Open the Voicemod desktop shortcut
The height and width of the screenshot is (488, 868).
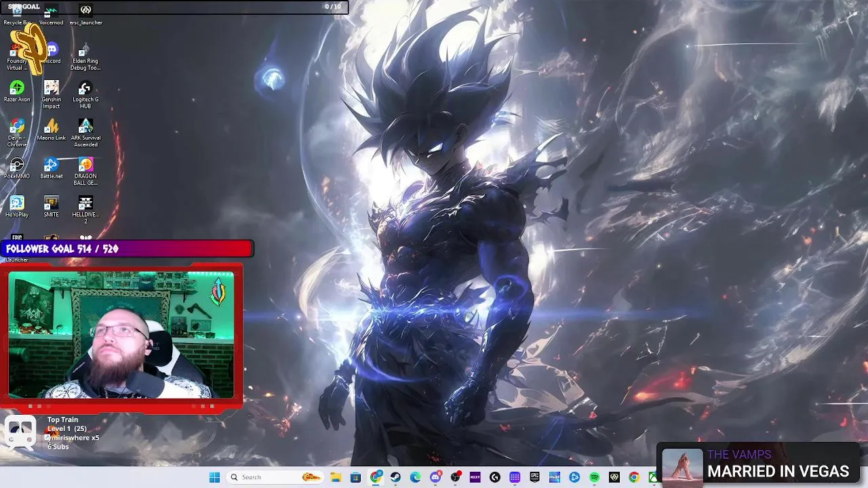tap(51, 15)
